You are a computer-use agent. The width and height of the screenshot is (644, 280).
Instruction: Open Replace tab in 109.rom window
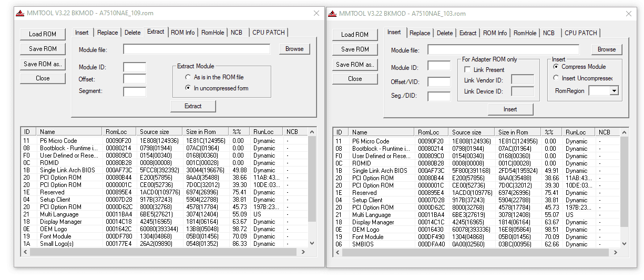[x=108, y=33]
